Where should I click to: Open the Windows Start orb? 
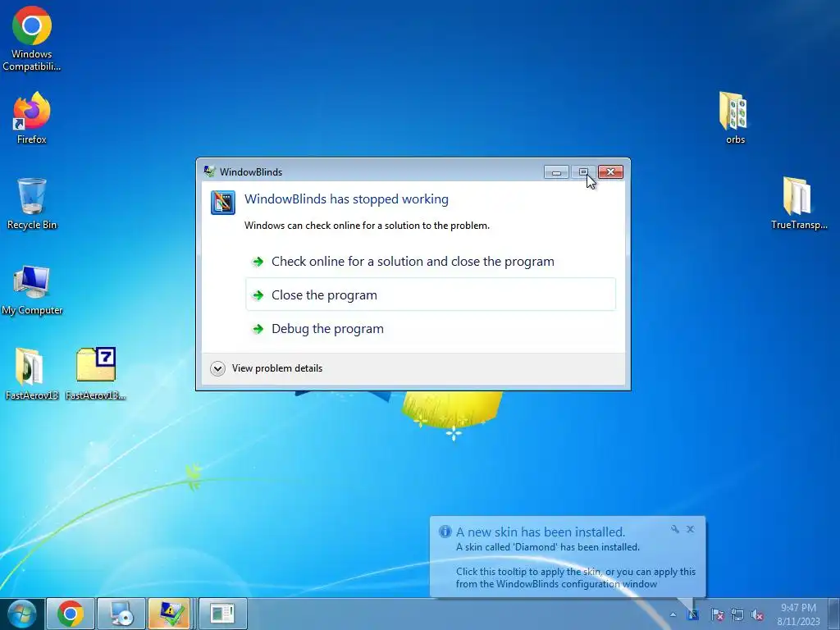pyautogui.click(x=22, y=614)
